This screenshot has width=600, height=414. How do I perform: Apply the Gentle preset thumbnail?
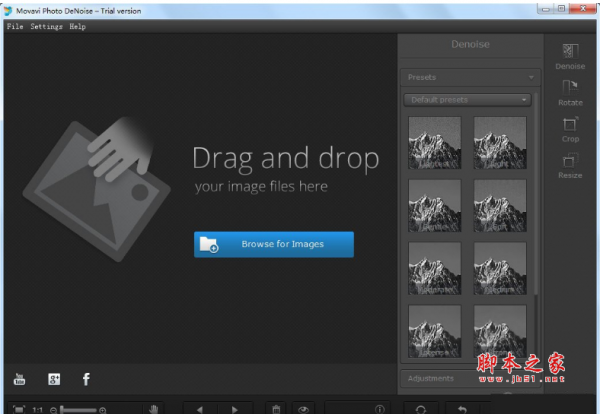(x=435, y=205)
